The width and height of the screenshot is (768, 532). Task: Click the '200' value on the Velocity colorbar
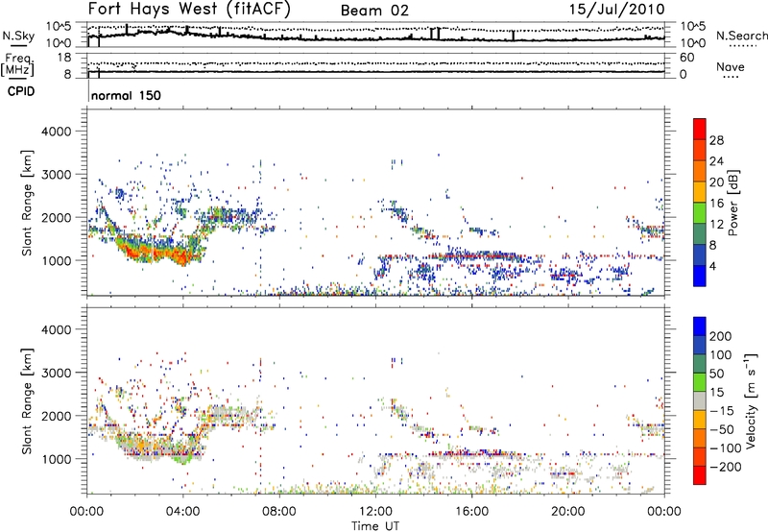pyautogui.click(x=721, y=336)
